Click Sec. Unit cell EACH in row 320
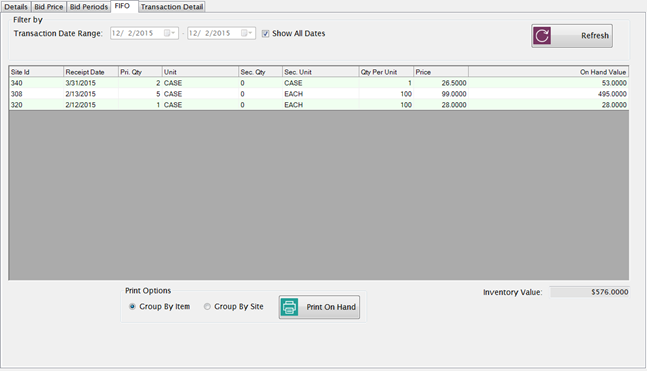Screen dimensions: 647x371 click(x=321, y=105)
